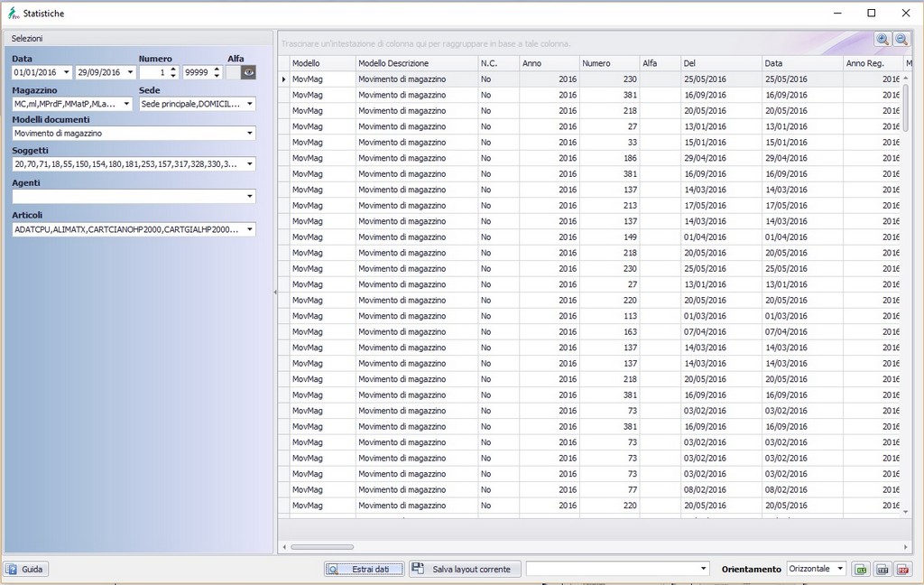Select the Numero cell showing 33
This screenshot has width=924, height=585.
(x=610, y=142)
